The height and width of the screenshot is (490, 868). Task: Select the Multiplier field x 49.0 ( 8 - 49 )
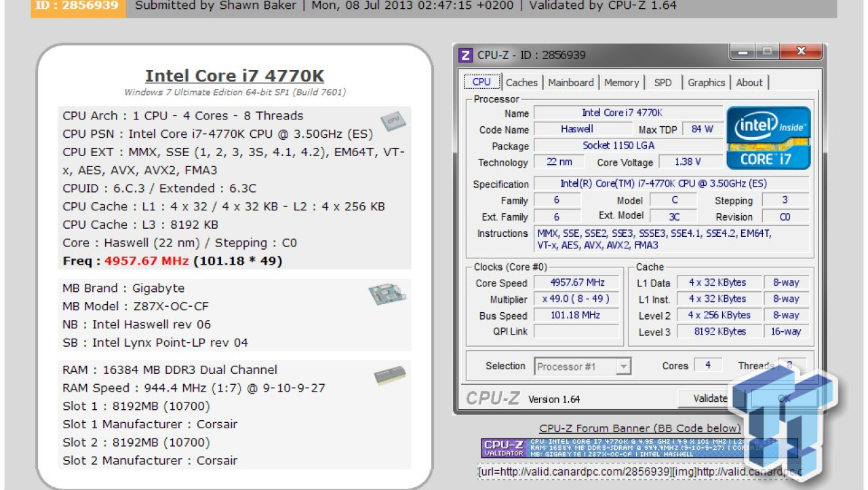point(578,299)
